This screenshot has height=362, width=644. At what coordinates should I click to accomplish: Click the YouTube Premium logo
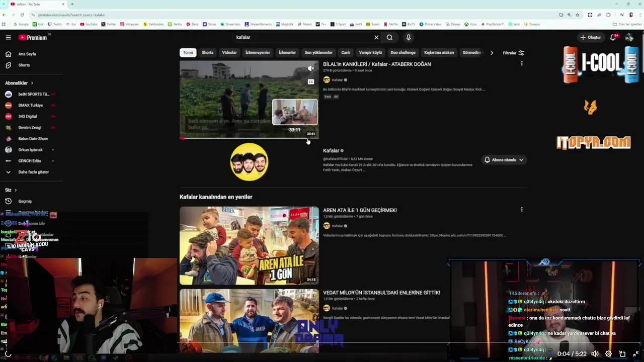tap(33, 37)
